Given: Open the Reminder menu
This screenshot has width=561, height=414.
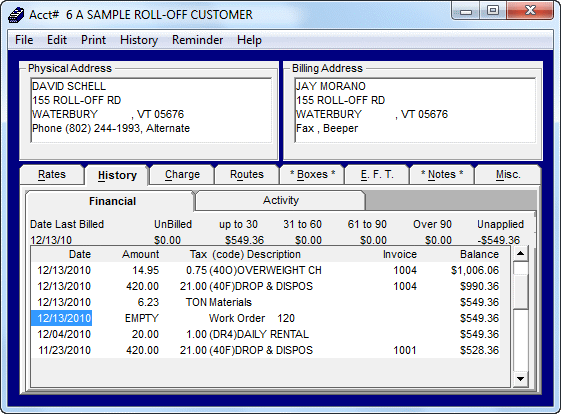Looking at the screenshot, I should (x=197, y=40).
